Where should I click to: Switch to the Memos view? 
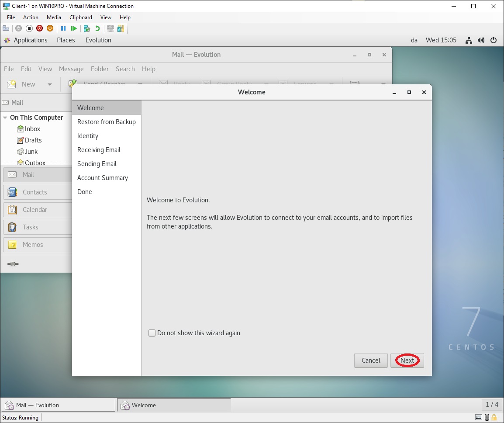coord(37,244)
